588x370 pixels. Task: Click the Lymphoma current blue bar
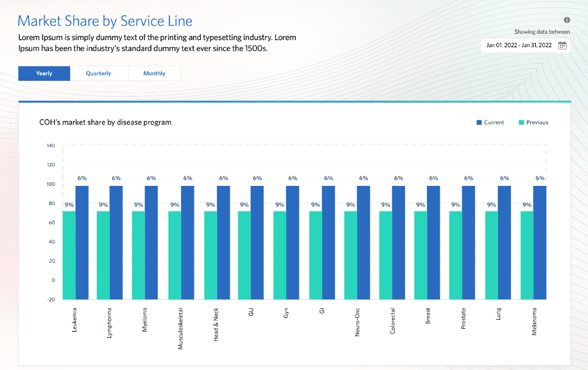coord(116,243)
